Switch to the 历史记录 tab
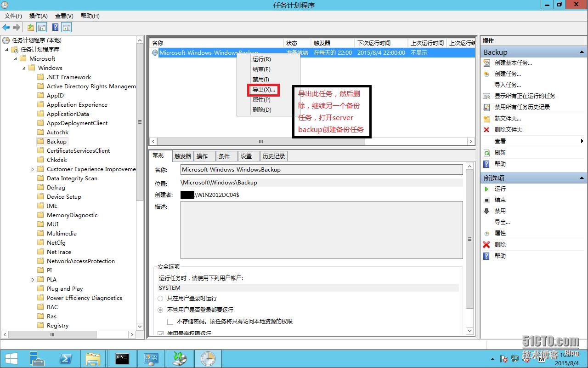This screenshot has width=588, height=368. (274, 156)
